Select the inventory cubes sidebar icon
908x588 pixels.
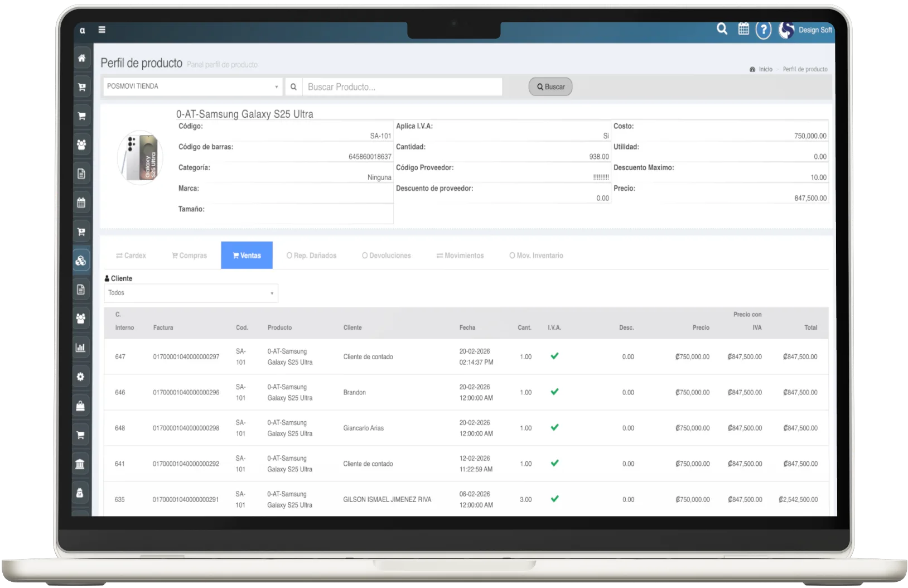(81, 261)
